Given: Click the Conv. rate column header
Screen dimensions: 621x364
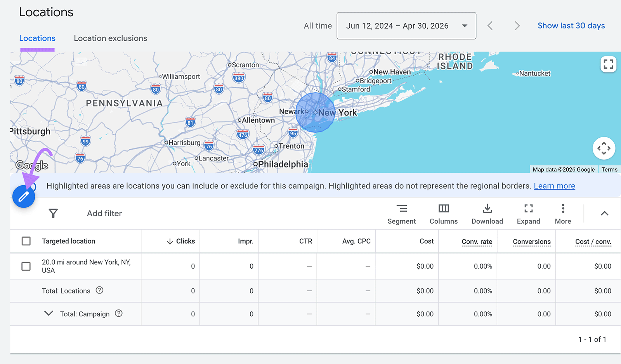Looking at the screenshot, I should tap(477, 242).
